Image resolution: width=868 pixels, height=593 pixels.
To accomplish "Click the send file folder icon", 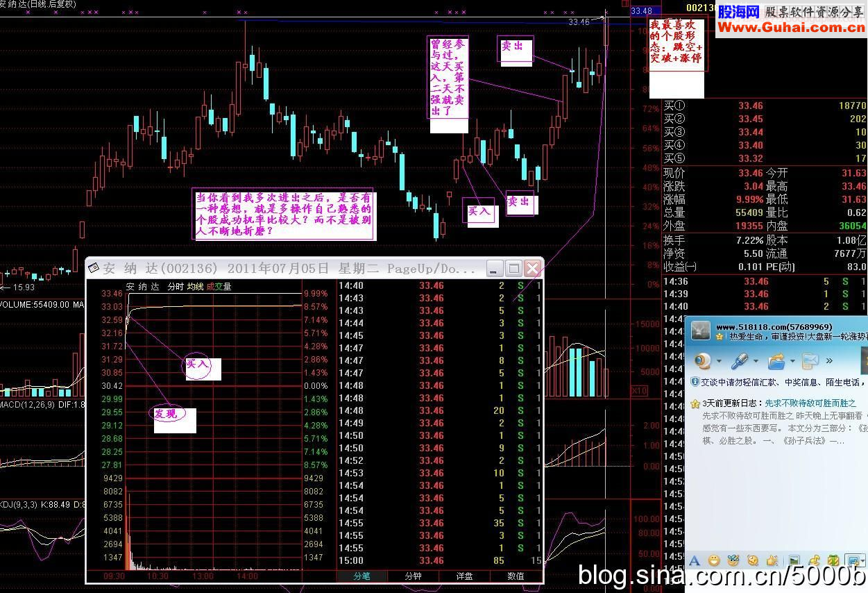I will click(x=776, y=361).
